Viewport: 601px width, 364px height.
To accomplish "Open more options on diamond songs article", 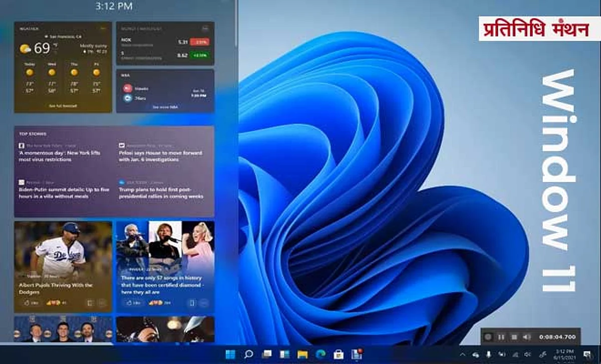I will (x=204, y=303).
